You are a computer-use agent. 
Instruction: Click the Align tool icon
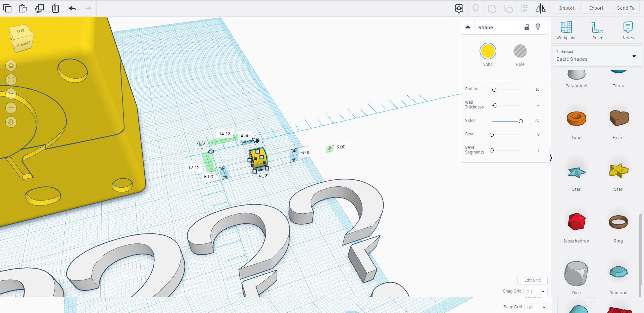point(524,8)
